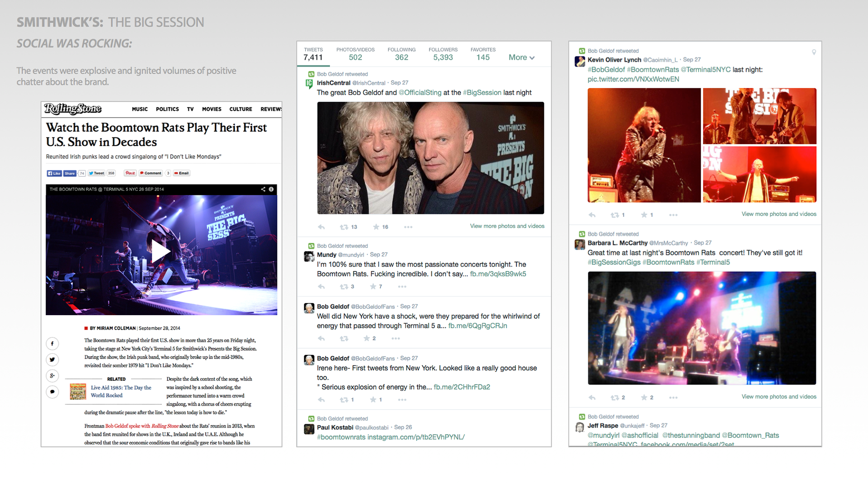Screen dimensions: 868x487
Task: Share article via Twitter circle icon
Action: [52, 360]
